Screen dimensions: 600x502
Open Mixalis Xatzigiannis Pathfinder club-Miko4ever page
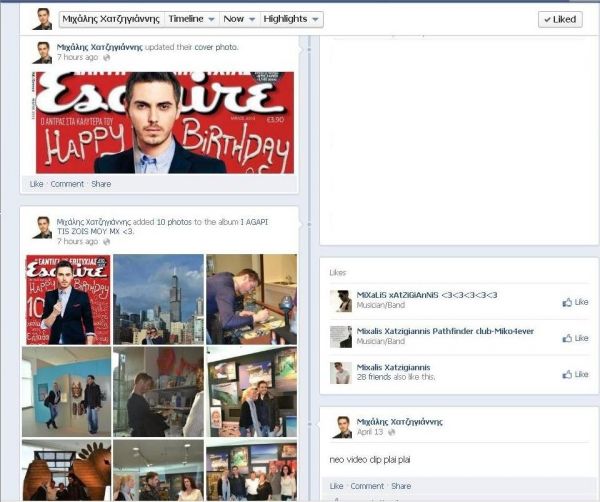445,331
